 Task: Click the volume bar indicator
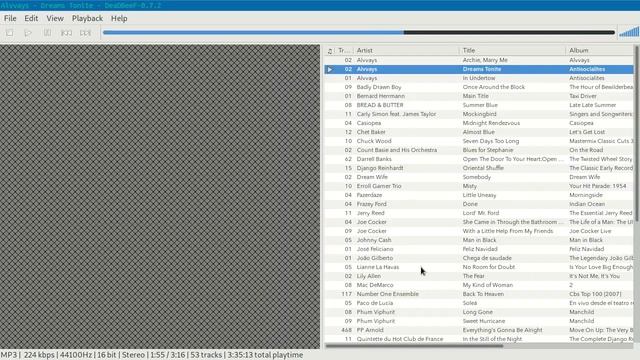(629, 32)
